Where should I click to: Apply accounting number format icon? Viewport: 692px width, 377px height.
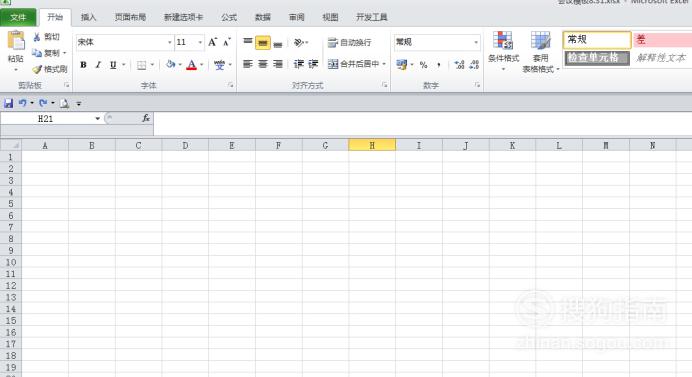pos(402,65)
